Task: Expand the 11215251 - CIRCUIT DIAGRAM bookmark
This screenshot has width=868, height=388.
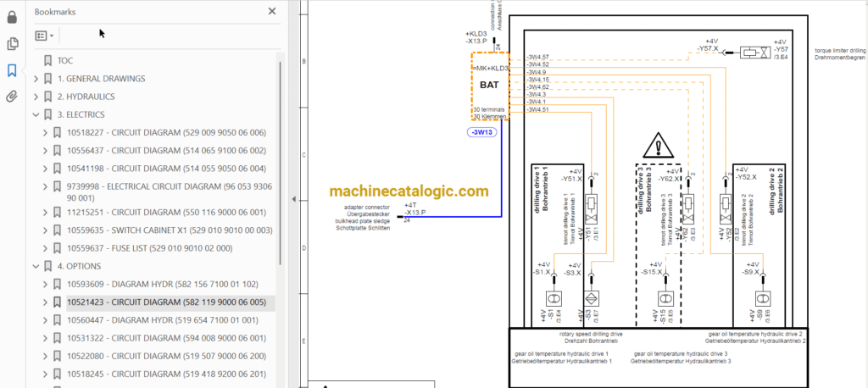Action: (46, 213)
